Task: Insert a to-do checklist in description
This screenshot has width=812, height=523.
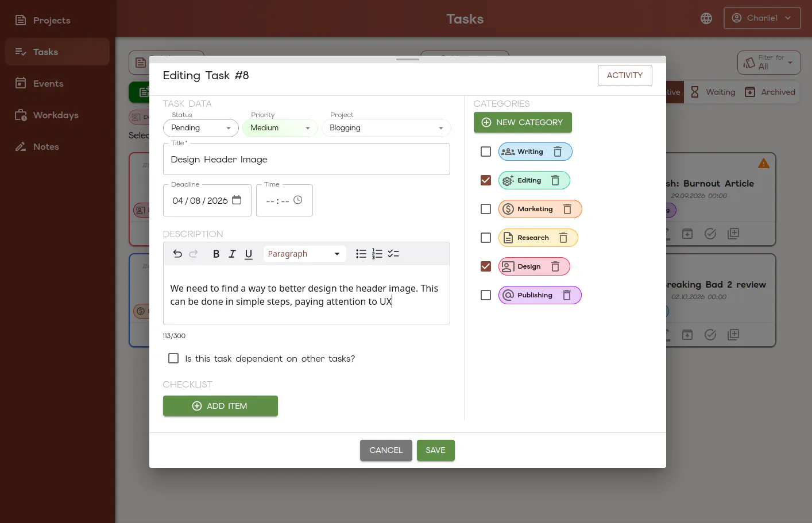Action: (x=393, y=254)
